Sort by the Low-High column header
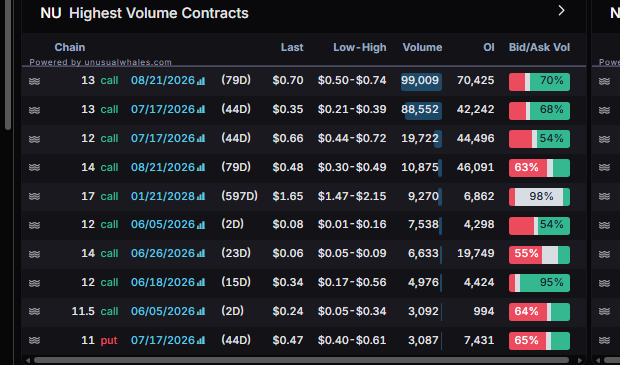 (x=359, y=47)
